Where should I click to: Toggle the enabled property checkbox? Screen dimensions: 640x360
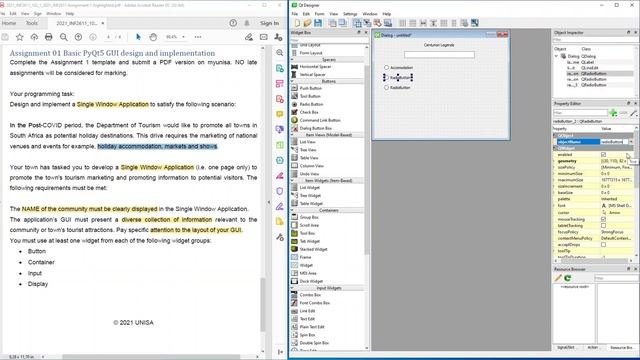pos(604,155)
